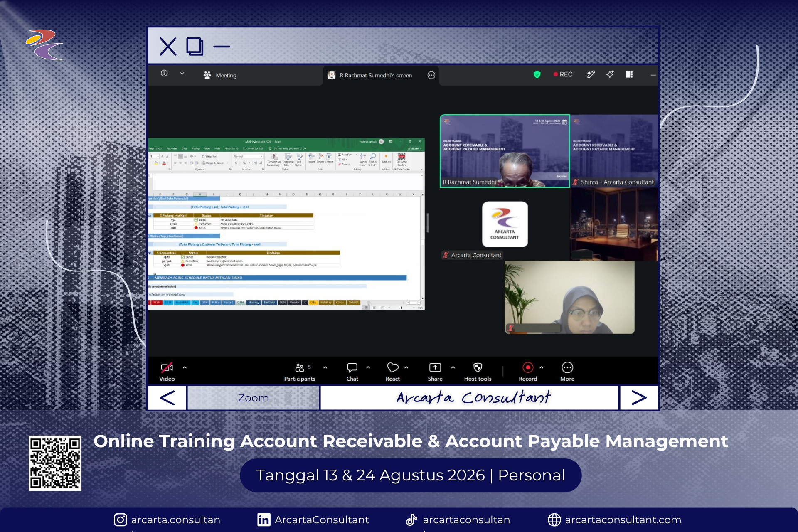
Task: Pick the yellow fill color swatch
Action: click(x=156, y=163)
